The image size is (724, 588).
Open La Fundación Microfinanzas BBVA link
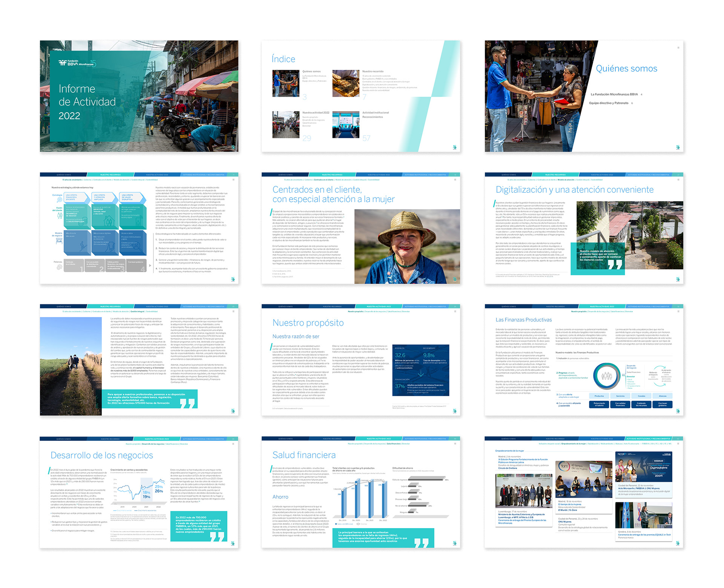614,94
